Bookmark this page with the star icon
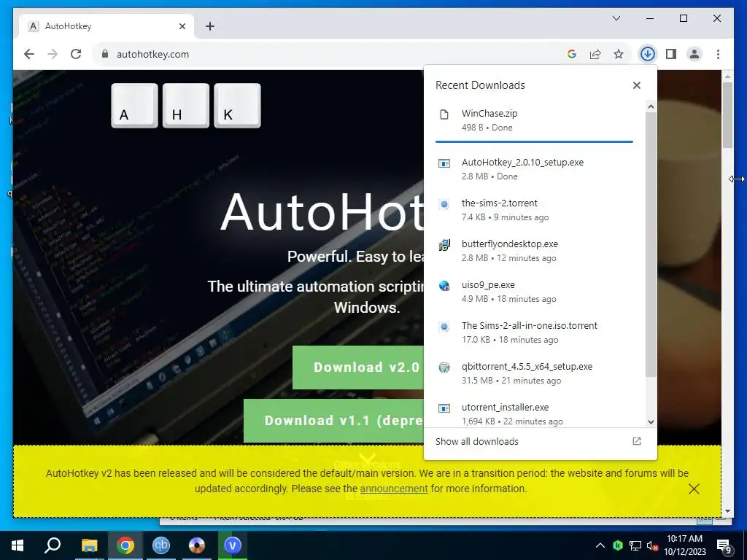747x560 pixels. 619,54
